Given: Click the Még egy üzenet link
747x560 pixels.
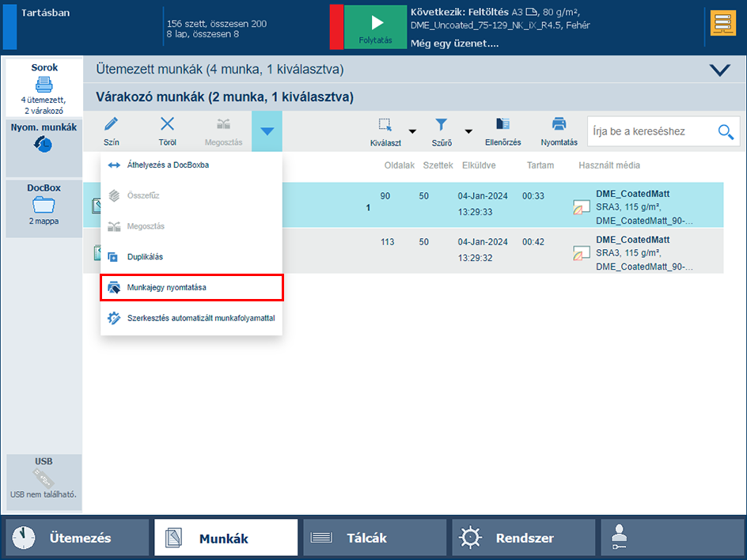Looking at the screenshot, I should click(x=454, y=44).
